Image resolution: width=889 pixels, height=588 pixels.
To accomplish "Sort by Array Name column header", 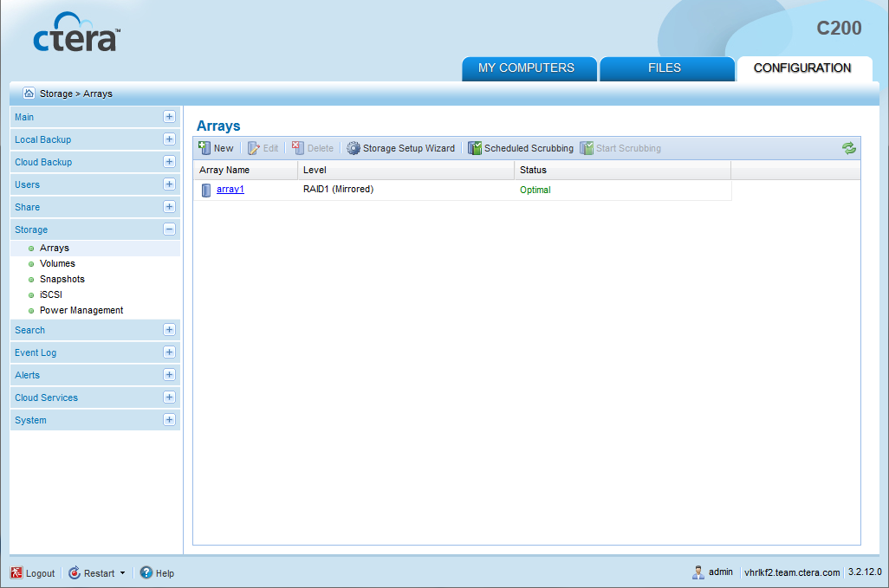I will tap(245, 170).
